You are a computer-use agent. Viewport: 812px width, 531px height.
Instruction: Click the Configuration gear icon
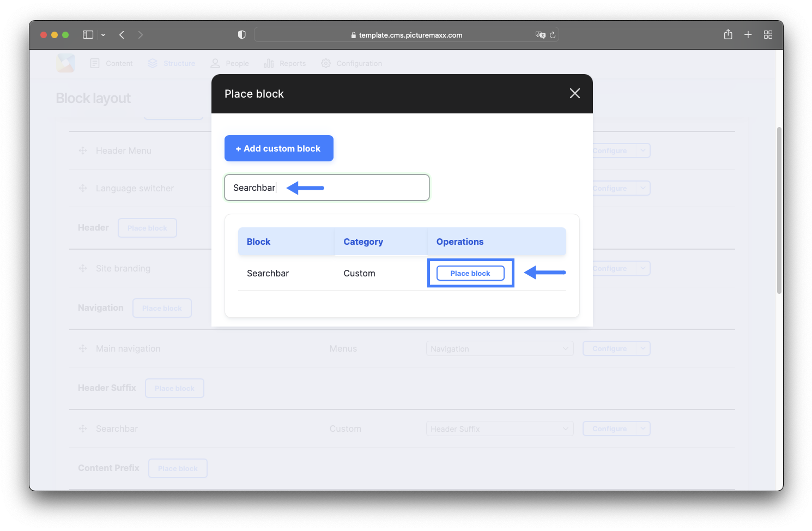(326, 63)
